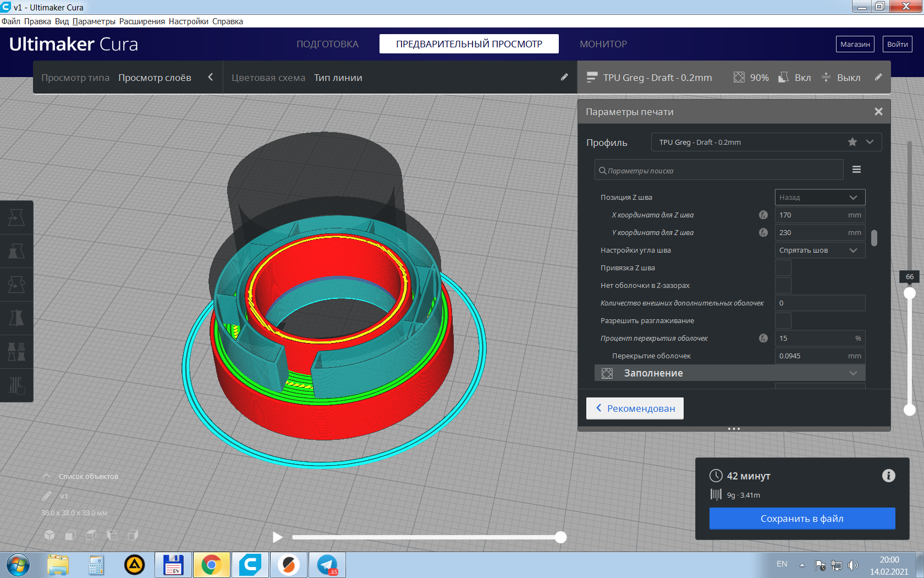Click the pencil icon next to object v1
This screenshot has width=924, height=578.
[47, 496]
